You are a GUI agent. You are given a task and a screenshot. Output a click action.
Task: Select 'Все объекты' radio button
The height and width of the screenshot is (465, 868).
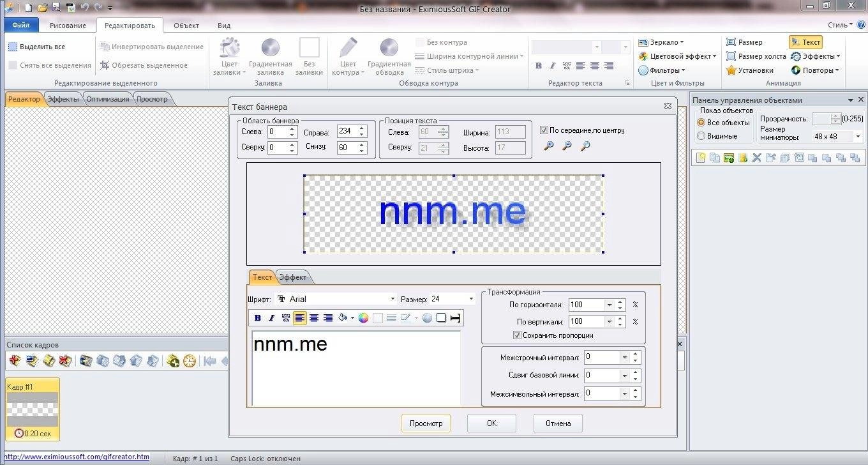pyautogui.click(x=701, y=122)
